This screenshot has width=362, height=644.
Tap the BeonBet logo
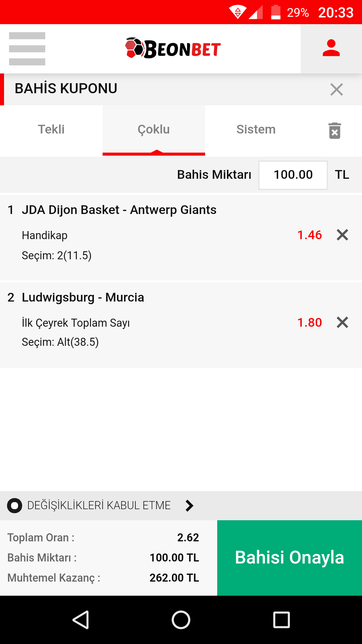(x=173, y=48)
